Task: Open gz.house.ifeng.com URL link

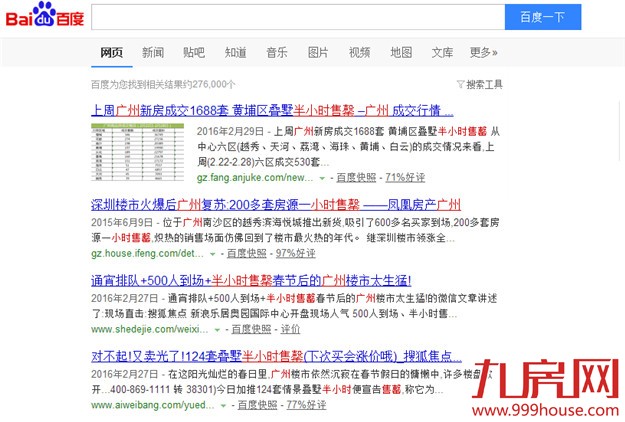Action: (147, 253)
